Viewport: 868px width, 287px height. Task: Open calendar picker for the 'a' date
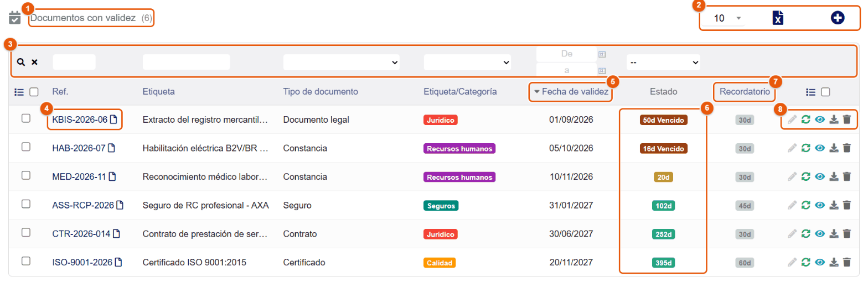tap(602, 71)
